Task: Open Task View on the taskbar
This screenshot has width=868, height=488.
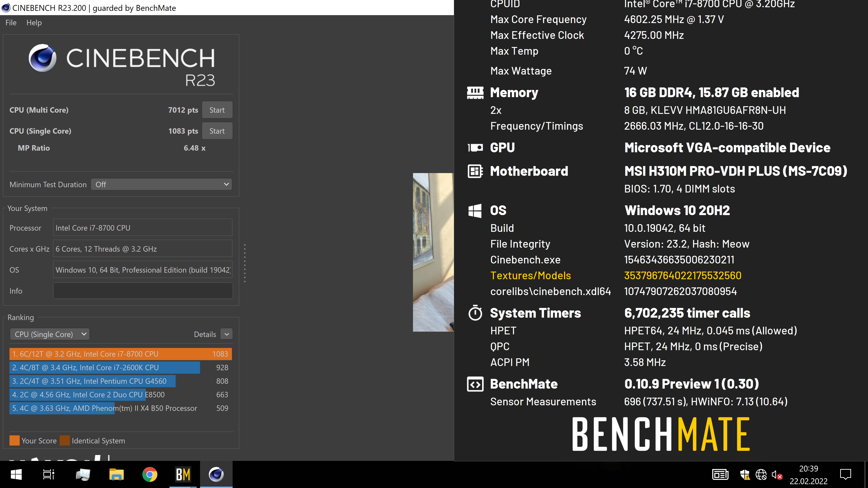Action: [49, 474]
